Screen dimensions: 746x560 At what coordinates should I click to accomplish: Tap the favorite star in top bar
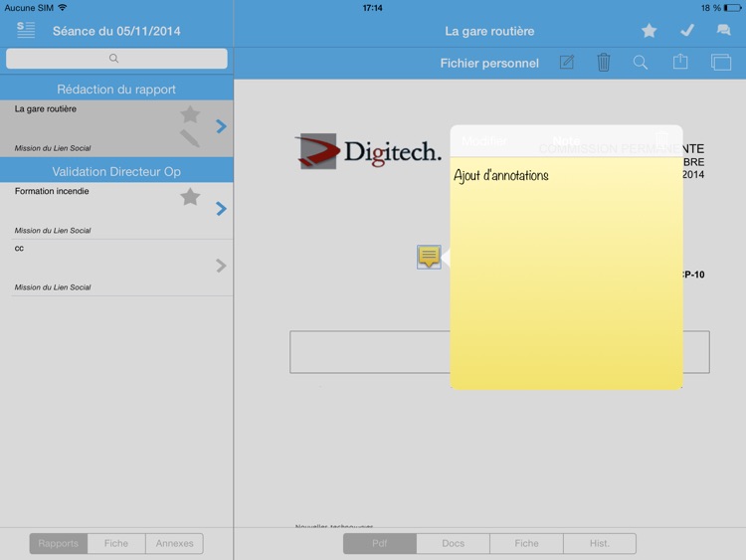[x=649, y=31]
